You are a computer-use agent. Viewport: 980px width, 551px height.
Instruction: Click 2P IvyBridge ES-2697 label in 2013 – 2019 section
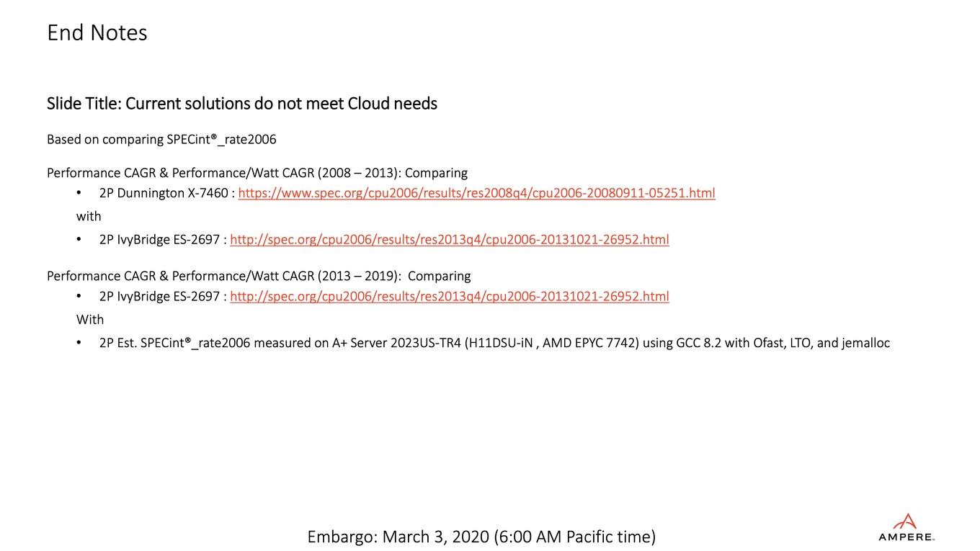click(160, 296)
